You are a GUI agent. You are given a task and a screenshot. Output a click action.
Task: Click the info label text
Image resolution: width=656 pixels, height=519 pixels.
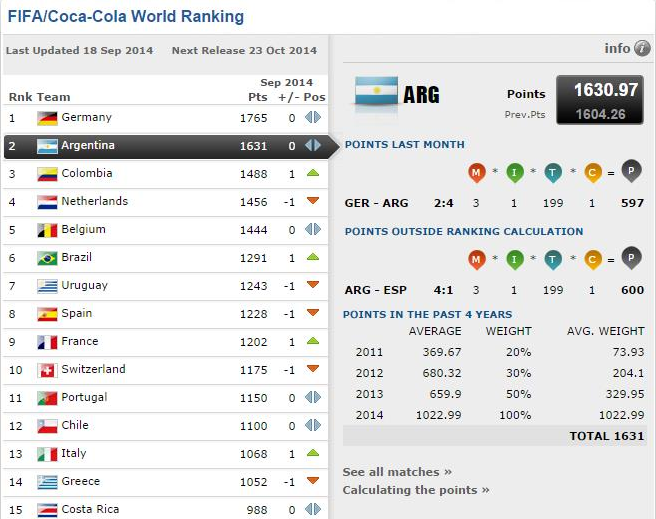coord(617,49)
